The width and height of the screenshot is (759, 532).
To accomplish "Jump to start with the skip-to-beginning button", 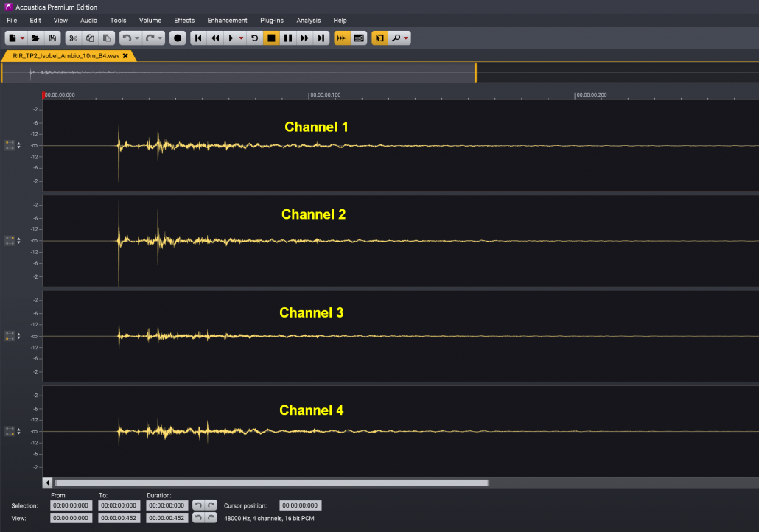I will 198,38.
